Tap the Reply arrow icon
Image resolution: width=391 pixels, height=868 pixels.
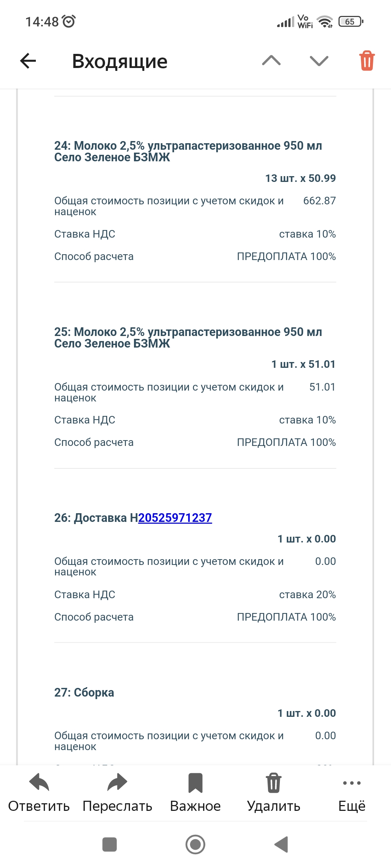[x=39, y=783]
